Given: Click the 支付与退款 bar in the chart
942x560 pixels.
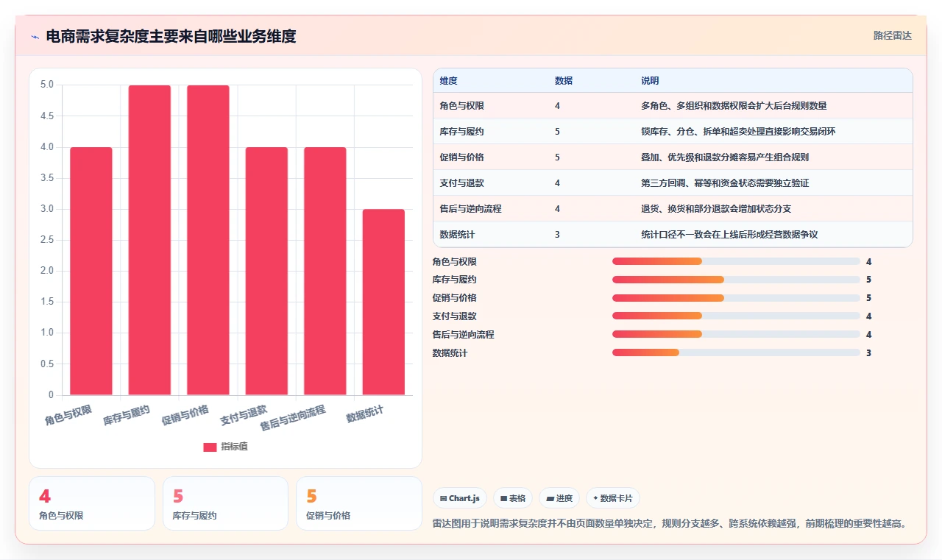Looking at the screenshot, I should pyautogui.click(x=266, y=271).
